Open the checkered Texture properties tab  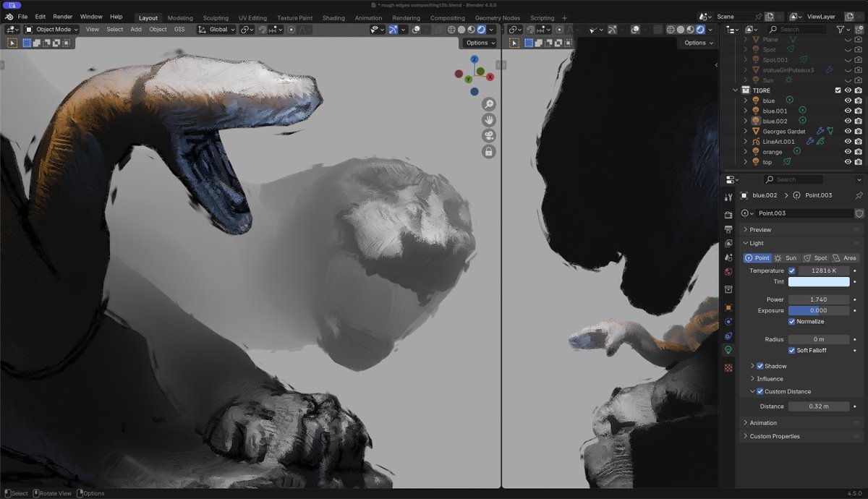click(x=728, y=368)
